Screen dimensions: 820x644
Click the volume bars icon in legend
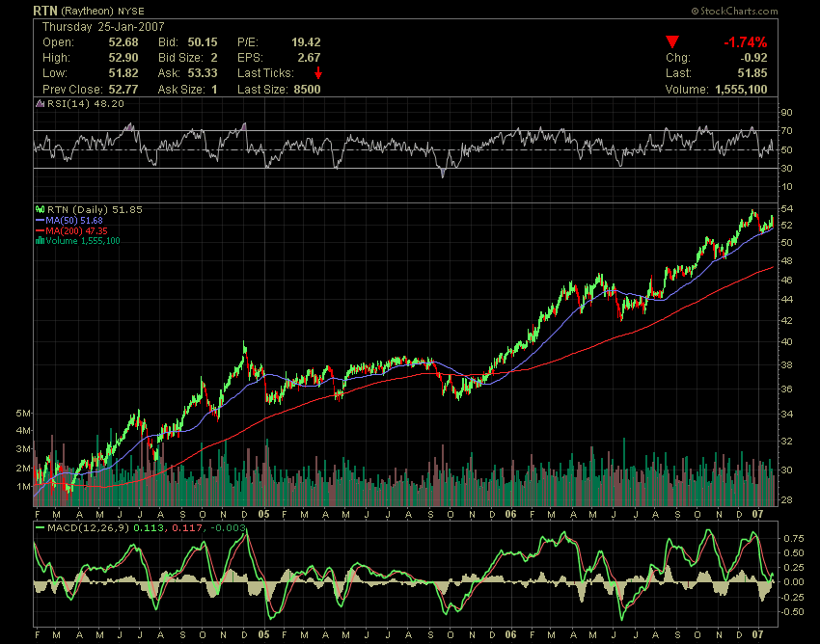(40, 241)
